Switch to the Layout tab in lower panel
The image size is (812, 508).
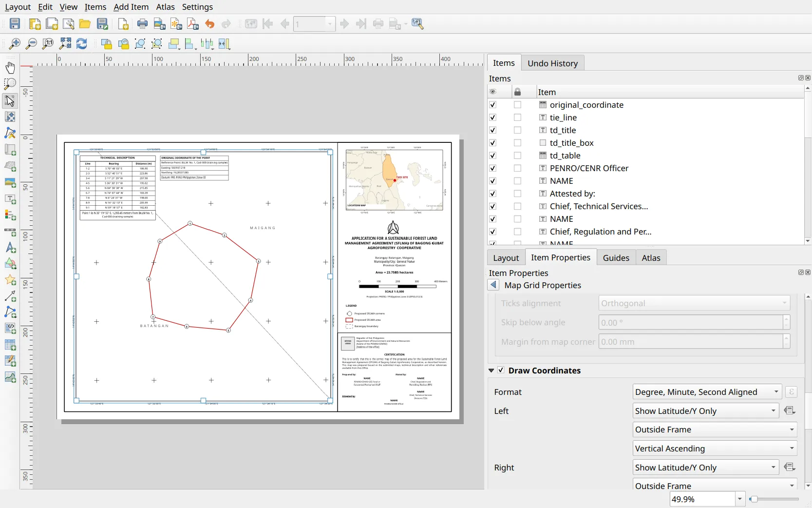point(506,258)
